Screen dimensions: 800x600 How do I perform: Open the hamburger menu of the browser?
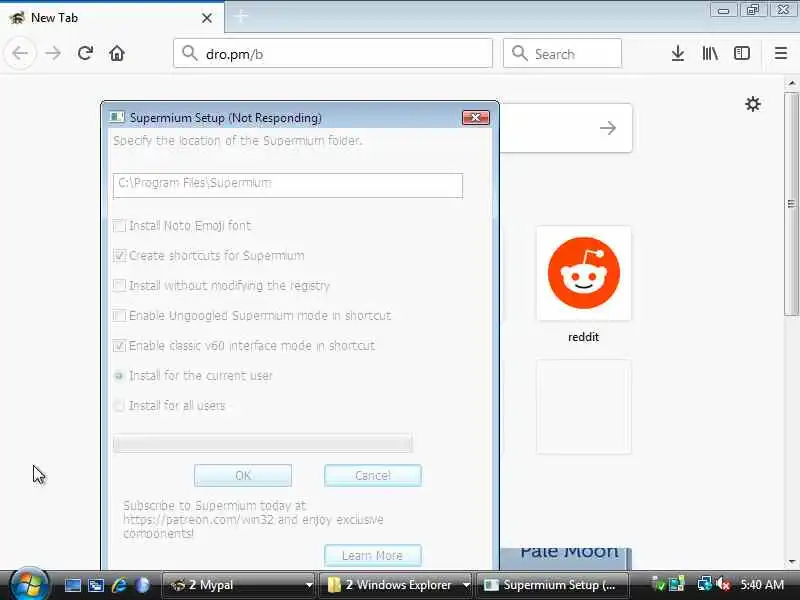[x=781, y=53]
